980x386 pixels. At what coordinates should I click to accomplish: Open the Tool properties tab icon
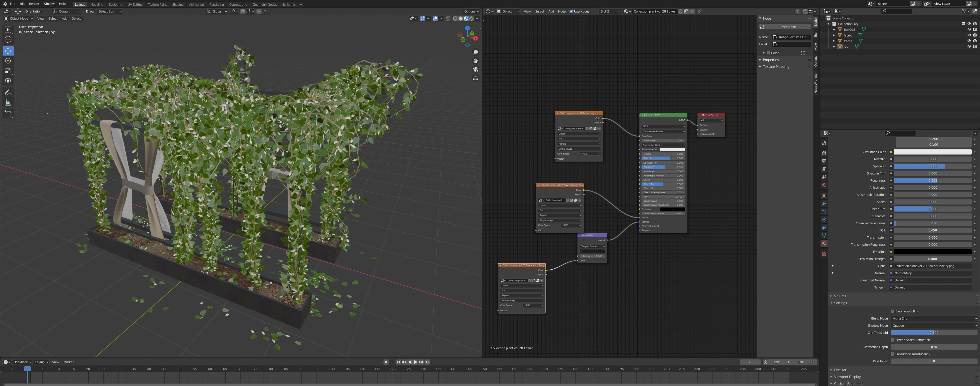click(824, 144)
